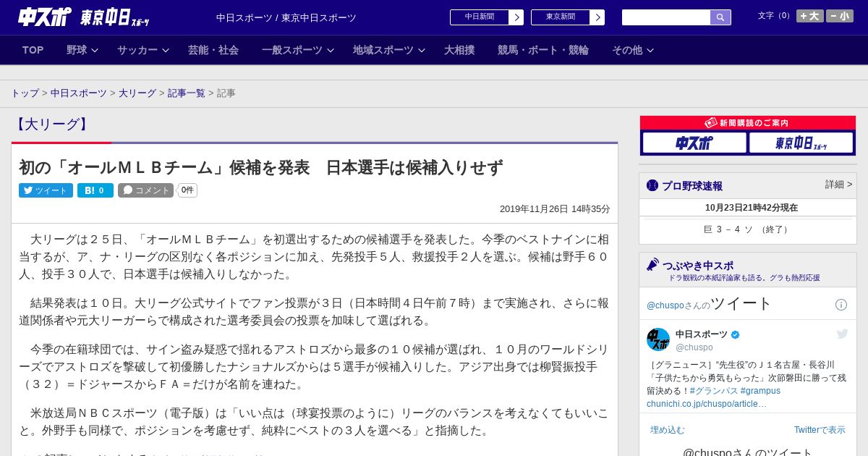Click the プロ野球速報 baseball icon
Viewport: 868px width, 456px height.
(652, 185)
